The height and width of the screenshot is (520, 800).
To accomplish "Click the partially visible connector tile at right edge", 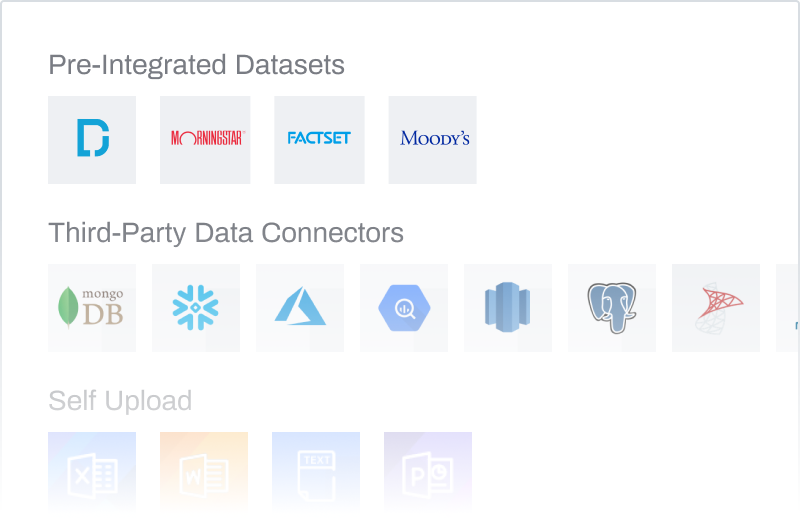I will tap(789, 307).
